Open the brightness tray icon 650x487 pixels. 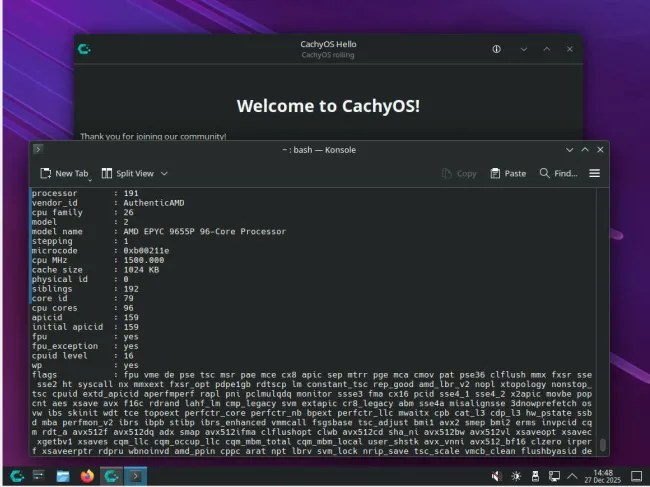click(516, 476)
